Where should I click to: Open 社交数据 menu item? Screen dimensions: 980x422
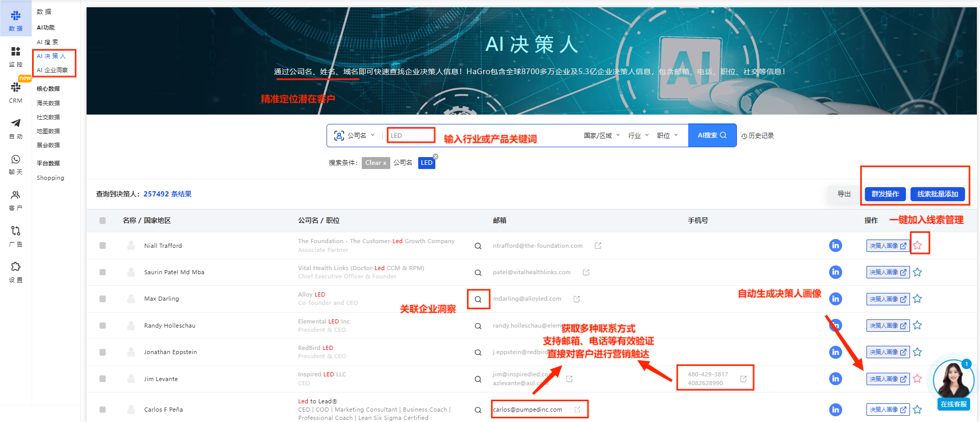[x=48, y=117]
